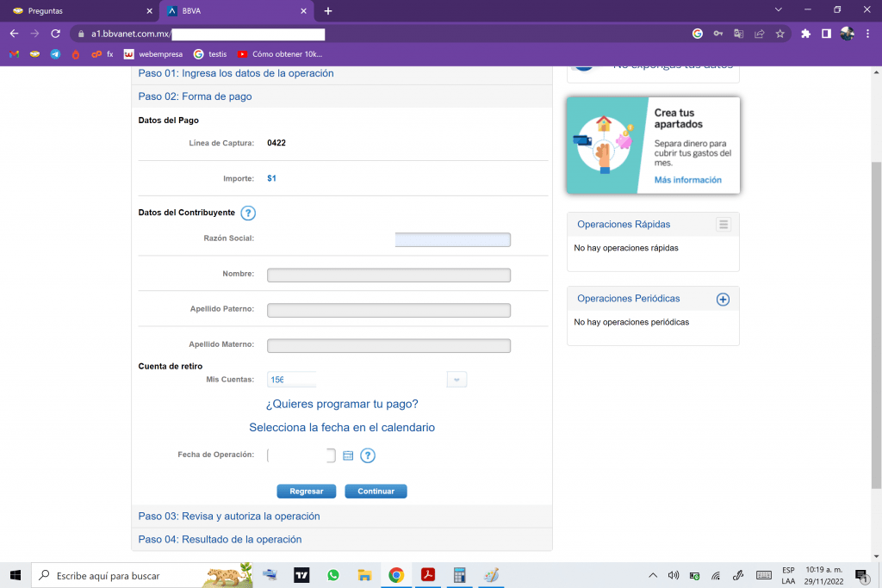Open TradingView from the taskbar

coord(301,575)
